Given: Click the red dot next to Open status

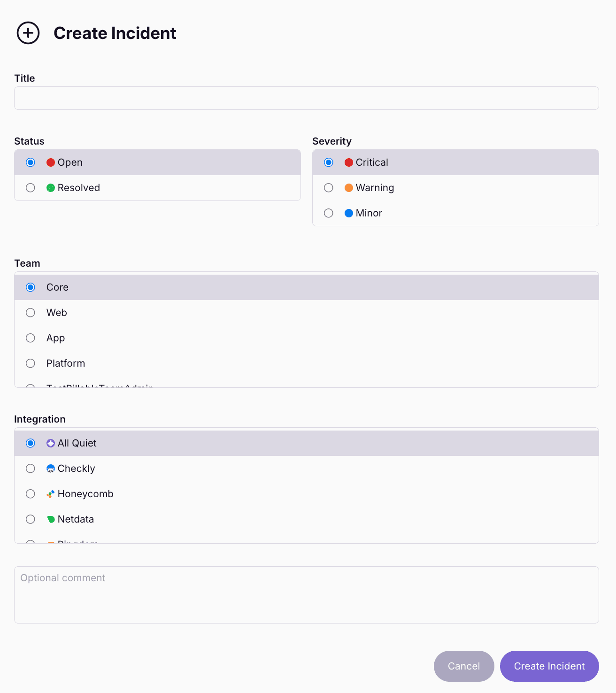Looking at the screenshot, I should [51, 162].
